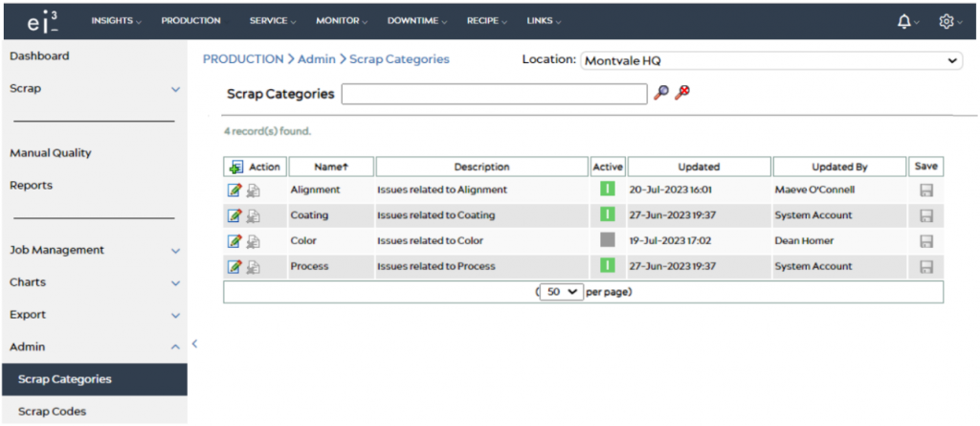
Task: Save the Coating row
Action: coord(926,215)
